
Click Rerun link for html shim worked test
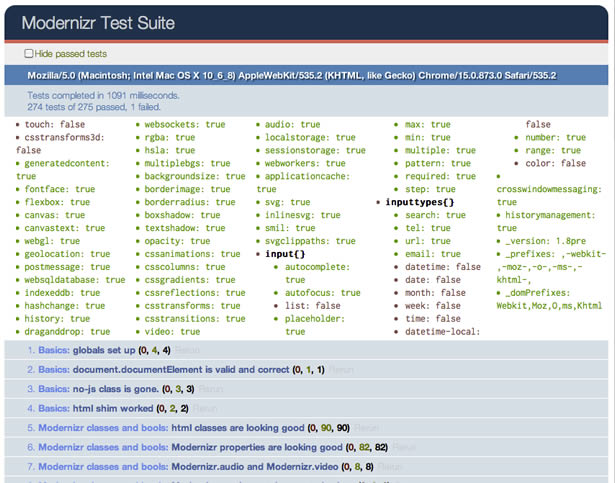[x=205, y=408]
